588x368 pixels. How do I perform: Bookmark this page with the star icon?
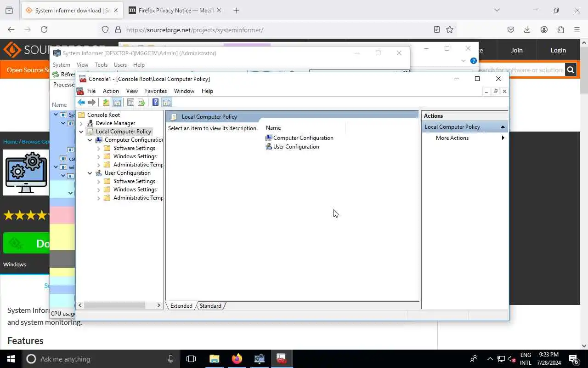coord(450,29)
